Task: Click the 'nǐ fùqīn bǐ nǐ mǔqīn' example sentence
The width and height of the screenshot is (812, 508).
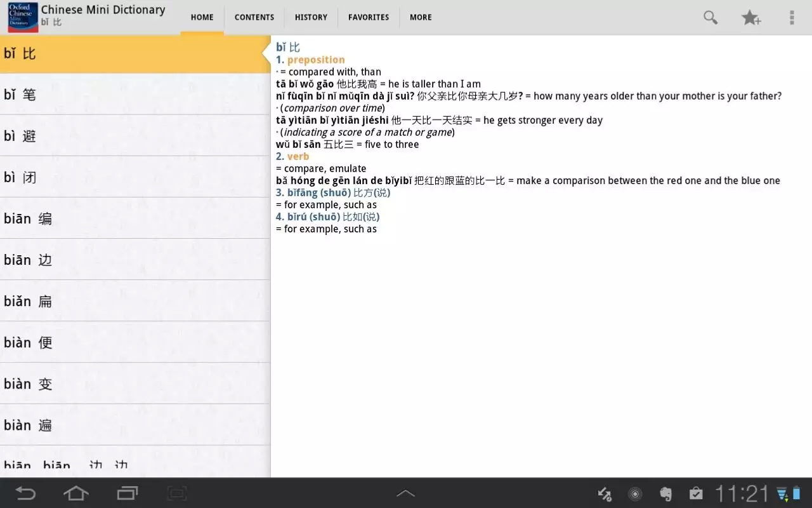Action: 528,96
